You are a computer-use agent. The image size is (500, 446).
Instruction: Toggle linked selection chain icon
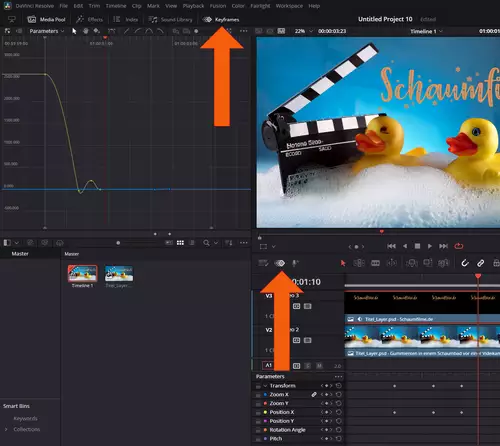480,263
